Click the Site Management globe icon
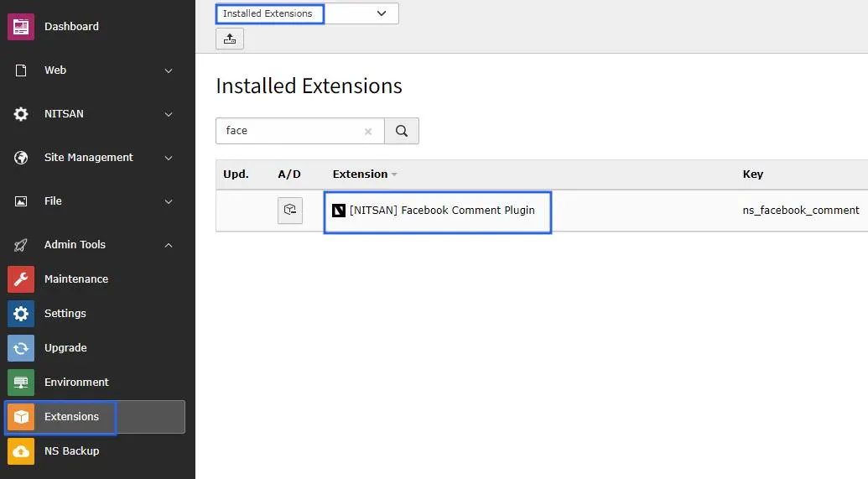The height and width of the screenshot is (479, 868). [x=20, y=158]
